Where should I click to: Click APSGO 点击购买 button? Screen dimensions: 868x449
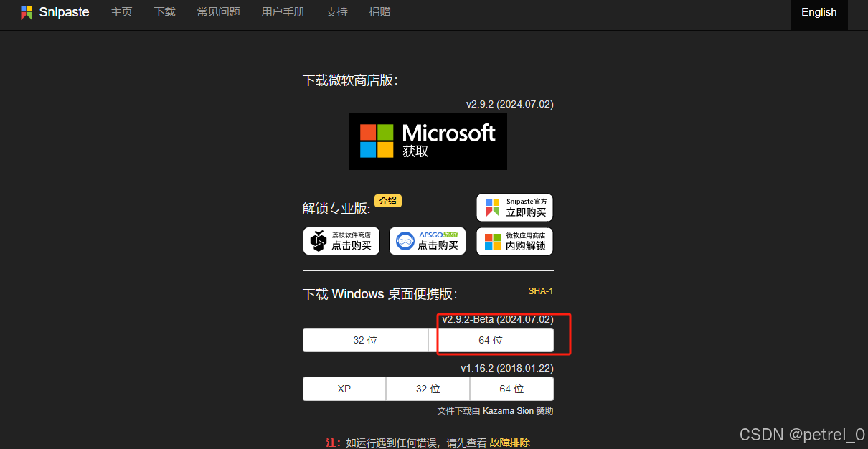pos(428,241)
